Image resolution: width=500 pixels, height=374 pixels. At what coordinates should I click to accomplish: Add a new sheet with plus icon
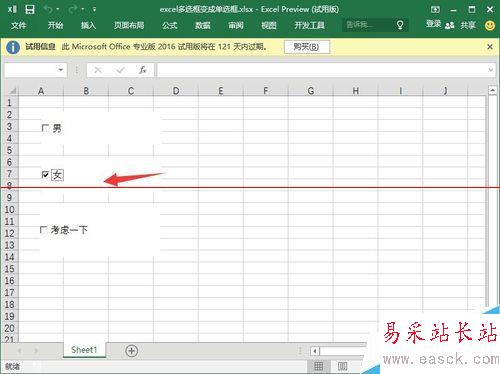(x=131, y=351)
